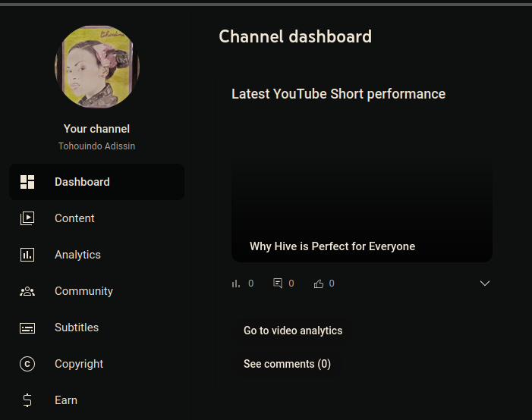Screen dimensions: 532x420
Task: Click the views bar icon under the Short
Action: (236, 284)
